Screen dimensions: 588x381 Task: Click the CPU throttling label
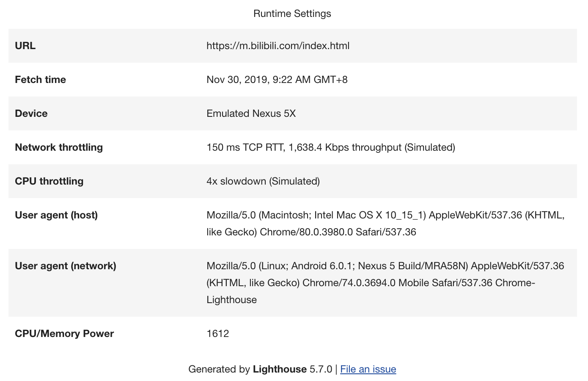(49, 181)
